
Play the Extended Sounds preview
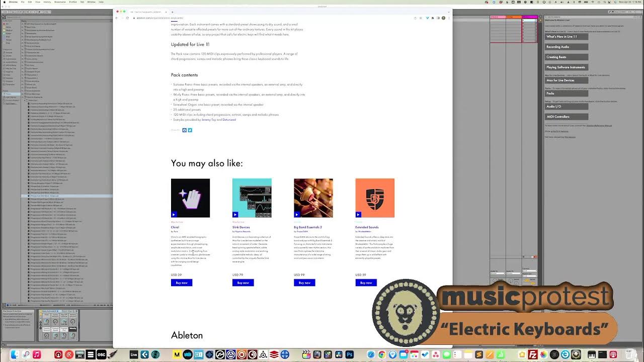pos(358,215)
